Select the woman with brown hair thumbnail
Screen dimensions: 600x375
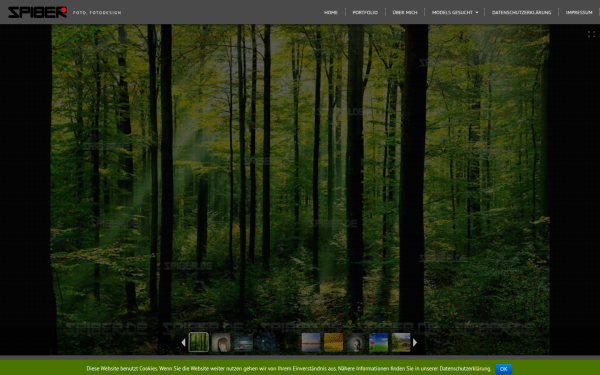pyautogui.click(x=221, y=342)
